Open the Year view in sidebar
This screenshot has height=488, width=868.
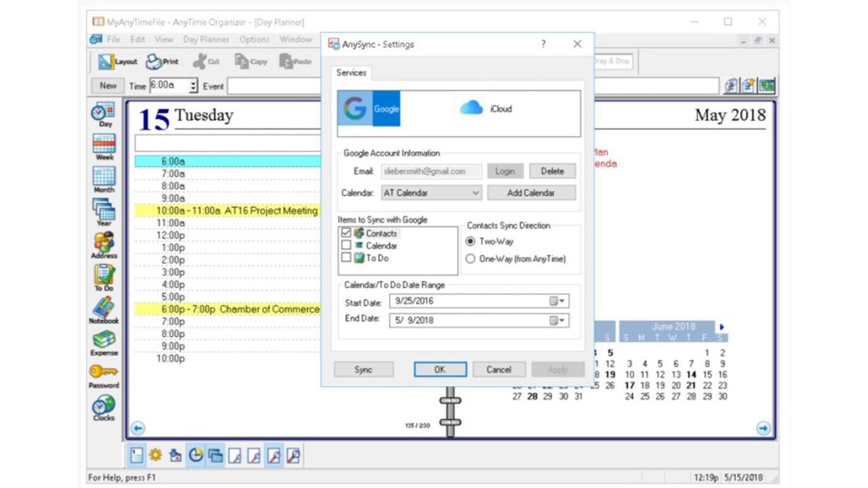105,213
